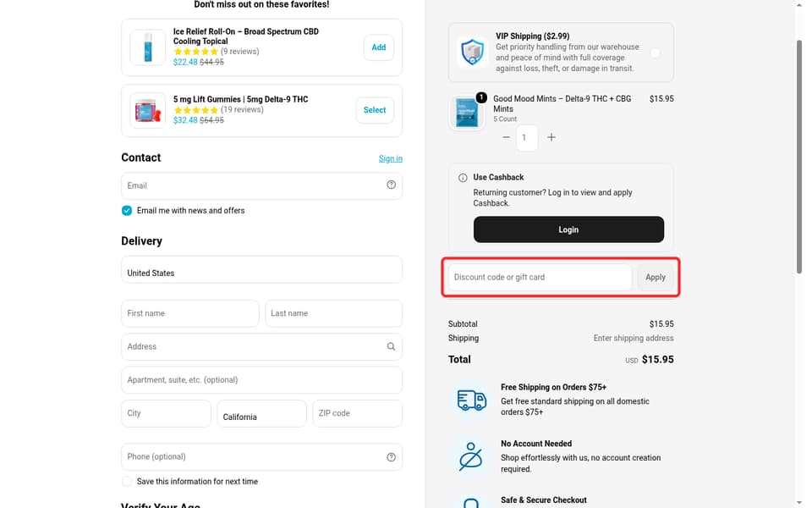812x508 pixels.
Task: Open the Good Mood Mints product thumbnail
Action: point(467,112)
